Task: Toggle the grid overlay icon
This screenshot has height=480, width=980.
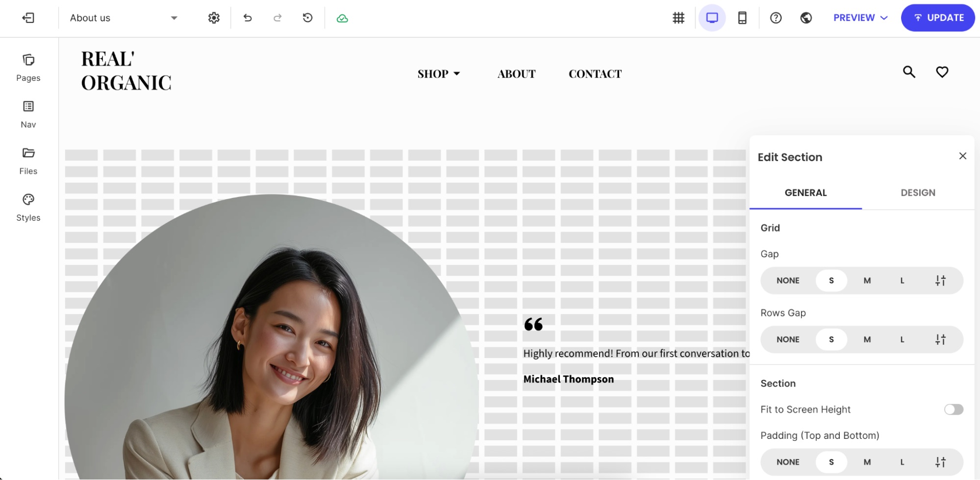Action: pos(678,18)
